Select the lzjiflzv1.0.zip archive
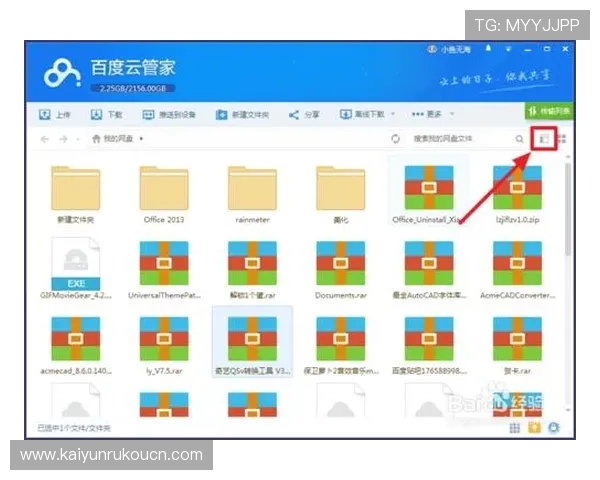Viewport: 600px width, 480px height. tap(517, 194)
